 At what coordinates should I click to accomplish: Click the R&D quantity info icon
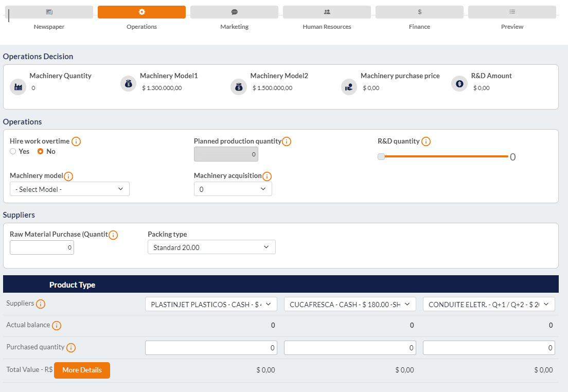(426, 141)
